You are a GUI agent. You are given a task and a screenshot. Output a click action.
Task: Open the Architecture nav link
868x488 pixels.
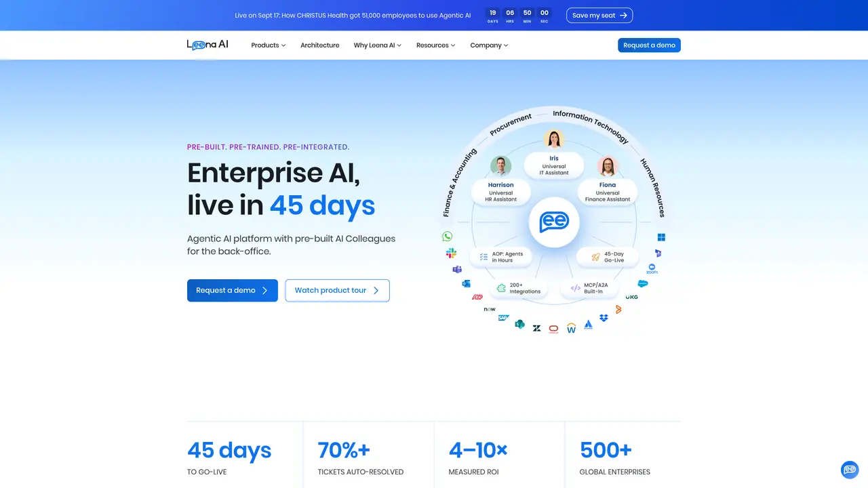click(320, 45)
